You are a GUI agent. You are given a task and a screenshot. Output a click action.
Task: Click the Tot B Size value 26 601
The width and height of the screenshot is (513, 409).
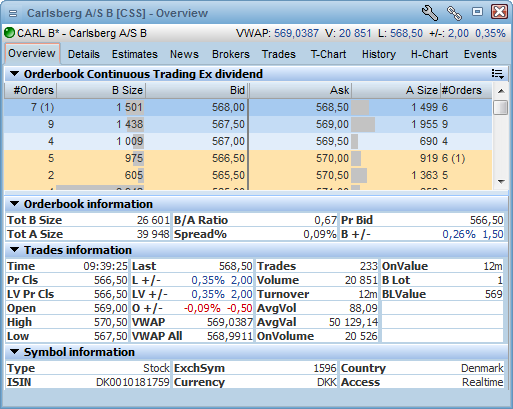point(153,220)
